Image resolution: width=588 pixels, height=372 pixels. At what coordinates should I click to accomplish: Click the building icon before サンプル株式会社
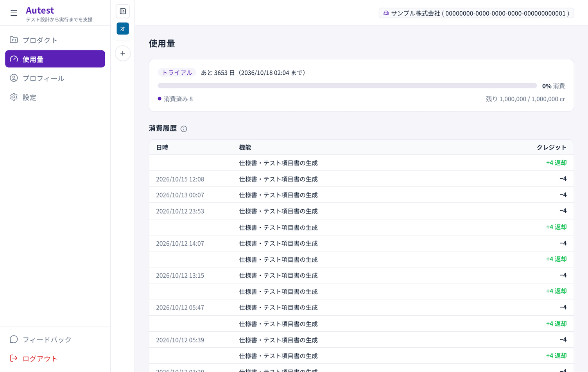pos(386,13)
